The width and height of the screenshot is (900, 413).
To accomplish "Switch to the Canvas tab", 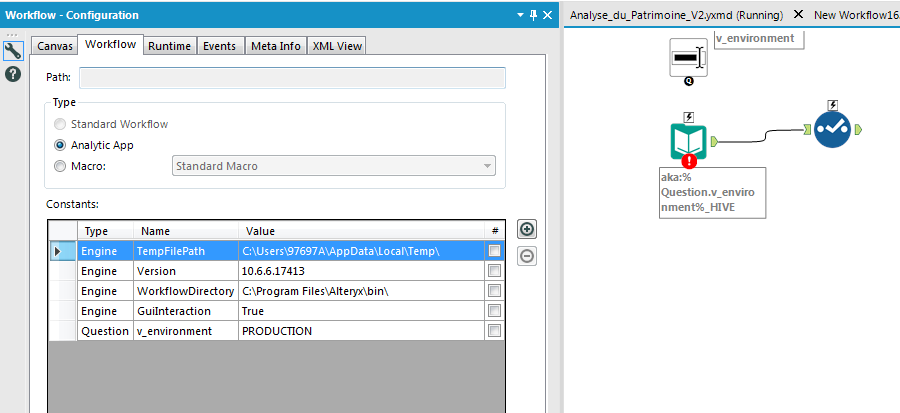I will tap(55, 46).
